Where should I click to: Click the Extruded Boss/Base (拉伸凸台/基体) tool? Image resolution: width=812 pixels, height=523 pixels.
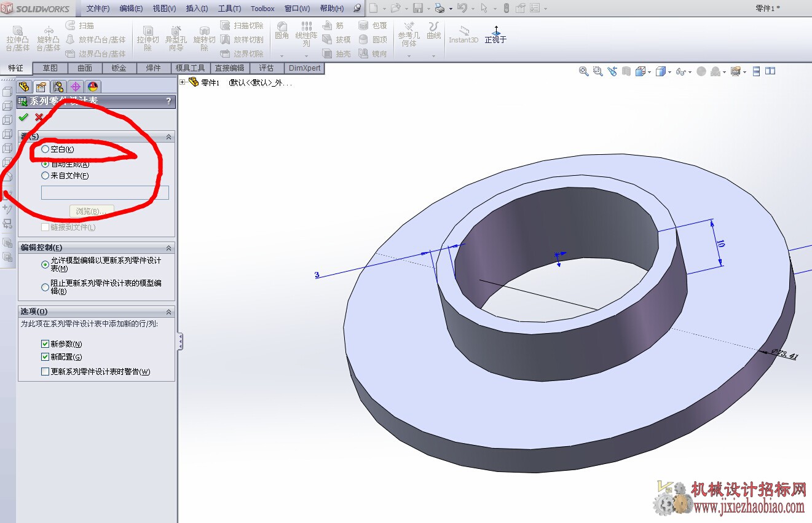pos(18,39)
